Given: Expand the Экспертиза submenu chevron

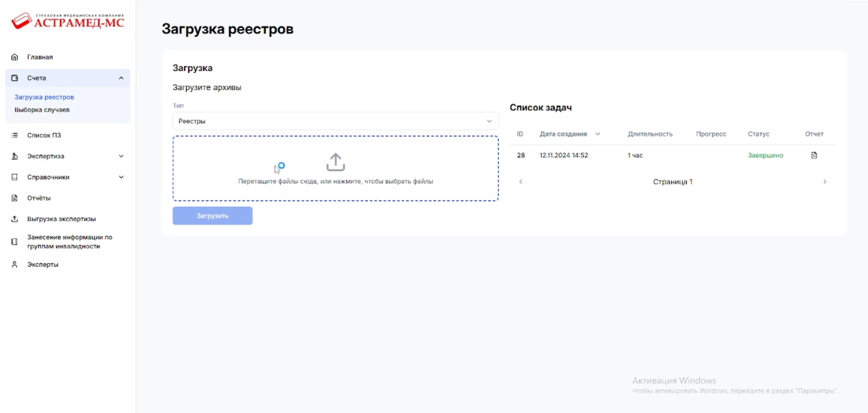Looking at the screenshot, I should (121, 156).
